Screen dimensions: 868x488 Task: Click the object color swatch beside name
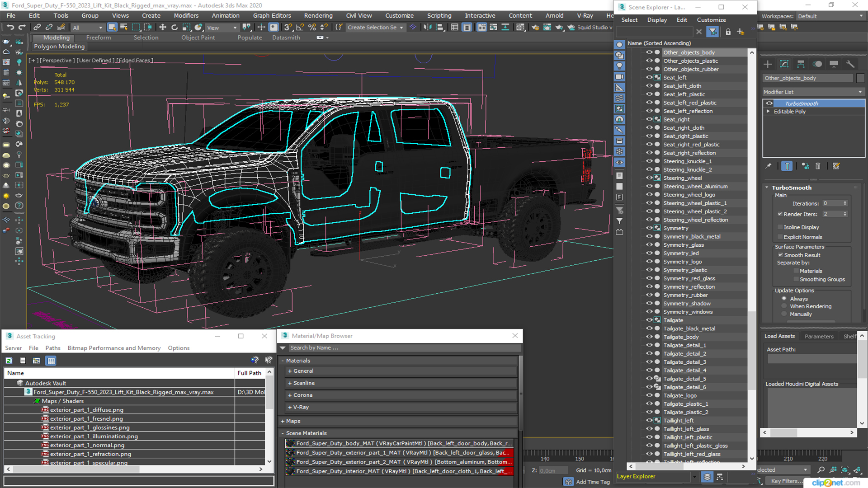(860, 78)
